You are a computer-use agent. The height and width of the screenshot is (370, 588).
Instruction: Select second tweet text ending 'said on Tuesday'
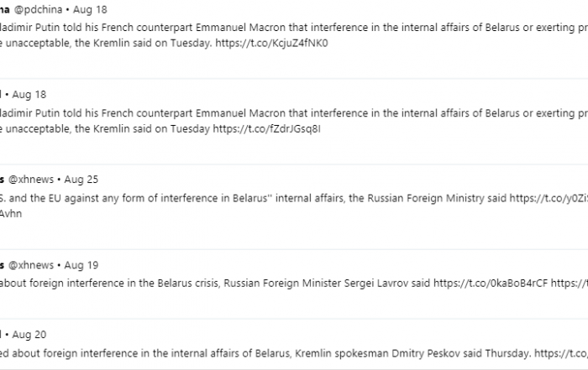pos(294,121)
